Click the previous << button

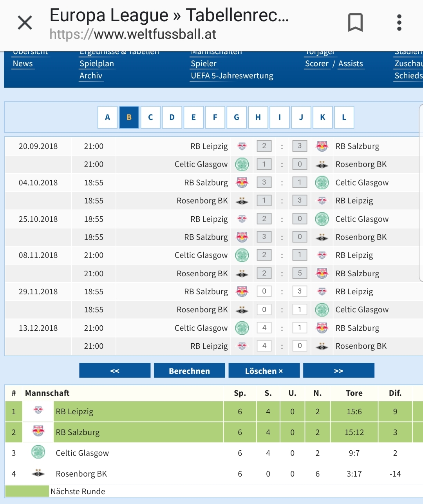pos(115,370)
